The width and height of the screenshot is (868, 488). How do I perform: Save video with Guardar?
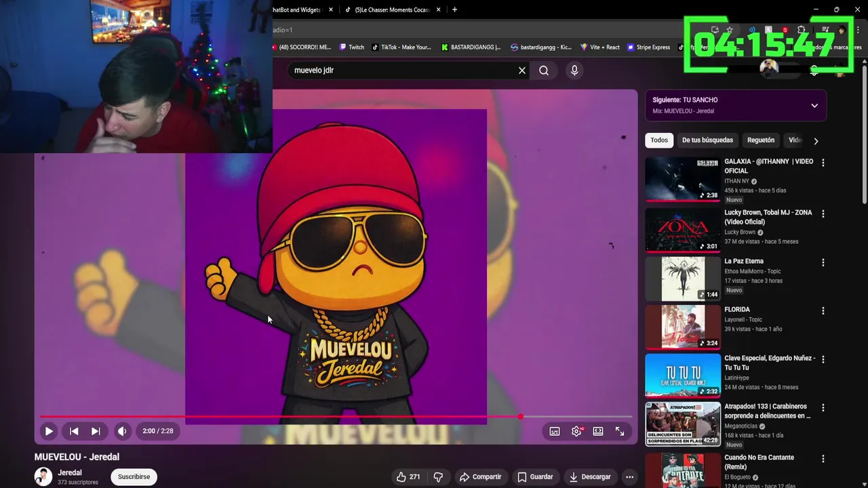(x=534, y=476)
